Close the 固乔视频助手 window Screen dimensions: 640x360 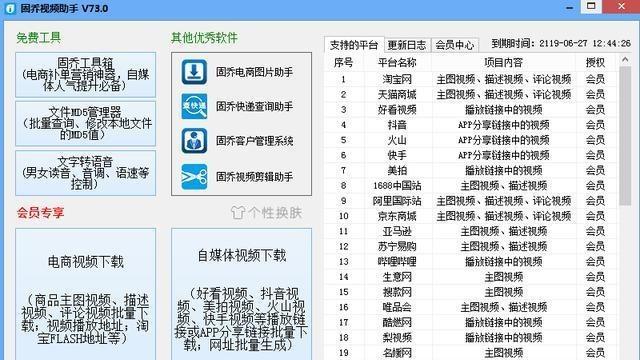click(621, 7)
